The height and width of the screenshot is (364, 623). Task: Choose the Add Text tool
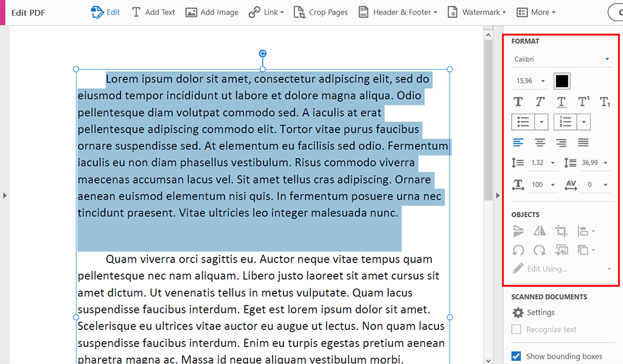[x=153, y=12]
